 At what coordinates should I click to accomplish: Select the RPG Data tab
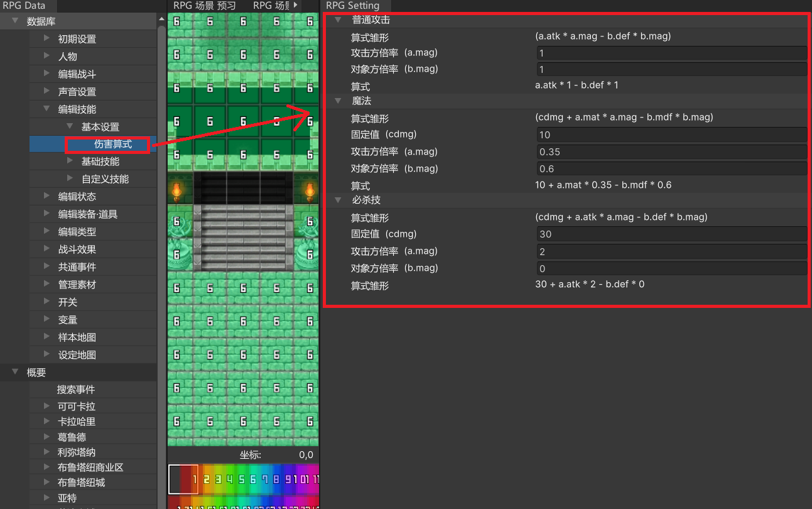click(x=24, y=6)
